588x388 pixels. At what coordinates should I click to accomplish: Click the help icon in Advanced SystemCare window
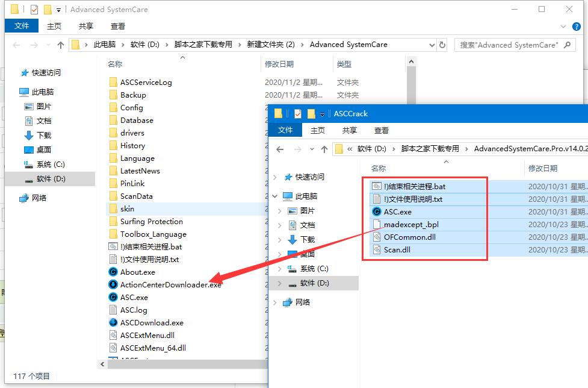[577, 27]
